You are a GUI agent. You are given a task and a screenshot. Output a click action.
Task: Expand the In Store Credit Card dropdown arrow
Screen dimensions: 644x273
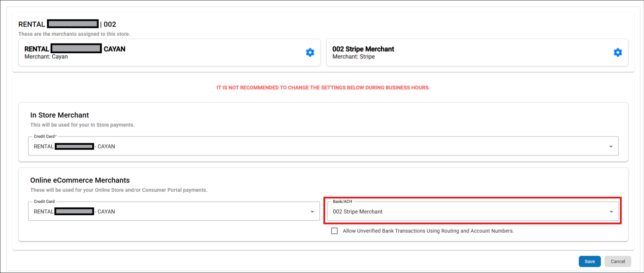pos(611,146)
